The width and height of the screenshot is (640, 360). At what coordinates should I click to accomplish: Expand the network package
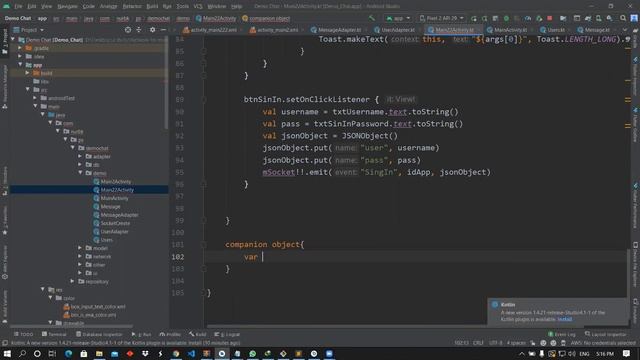coord(80,256)
